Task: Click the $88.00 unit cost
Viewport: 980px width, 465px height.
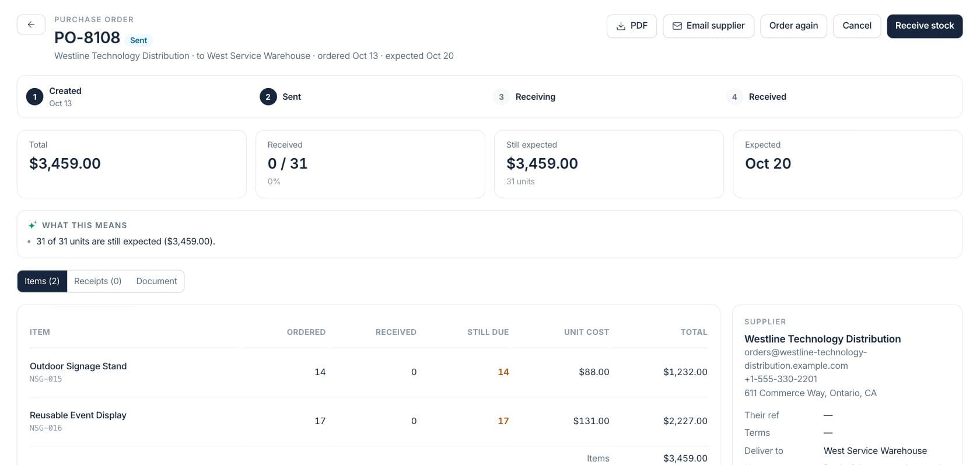Action: tap(594, 372)
